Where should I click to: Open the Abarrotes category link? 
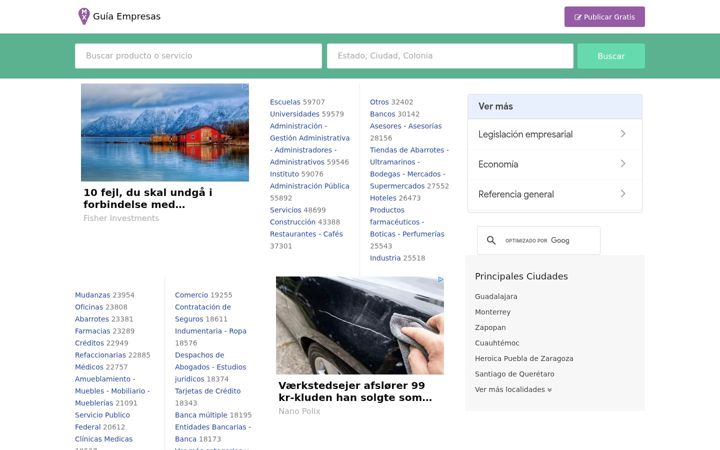[x=92, y=319]
